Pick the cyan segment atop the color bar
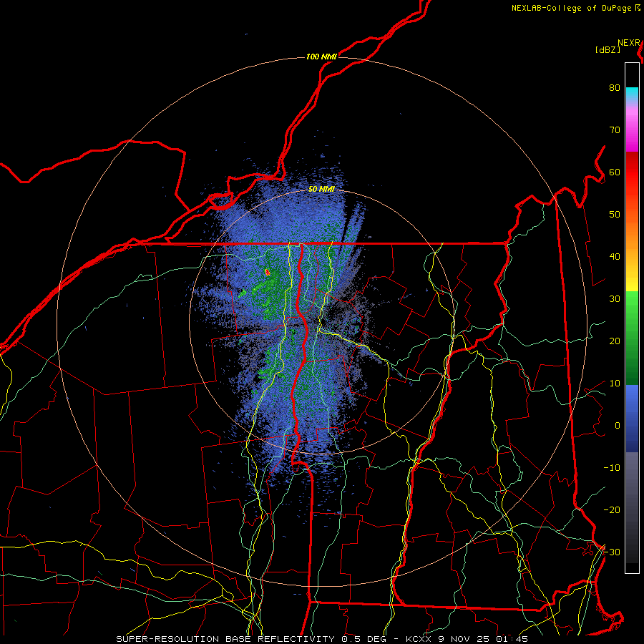Viewport: 644px width, 644px height. 632,94
